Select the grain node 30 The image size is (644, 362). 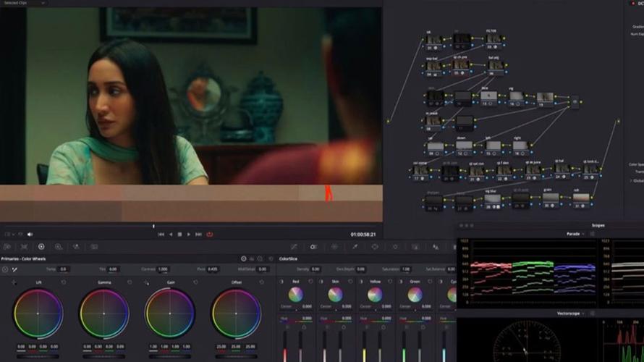point(551,199)
